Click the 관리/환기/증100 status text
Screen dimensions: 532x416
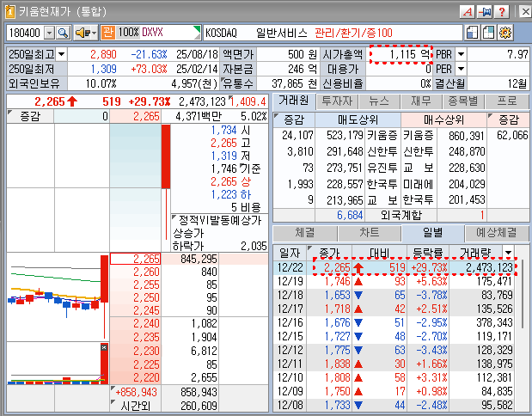point(353,33)
